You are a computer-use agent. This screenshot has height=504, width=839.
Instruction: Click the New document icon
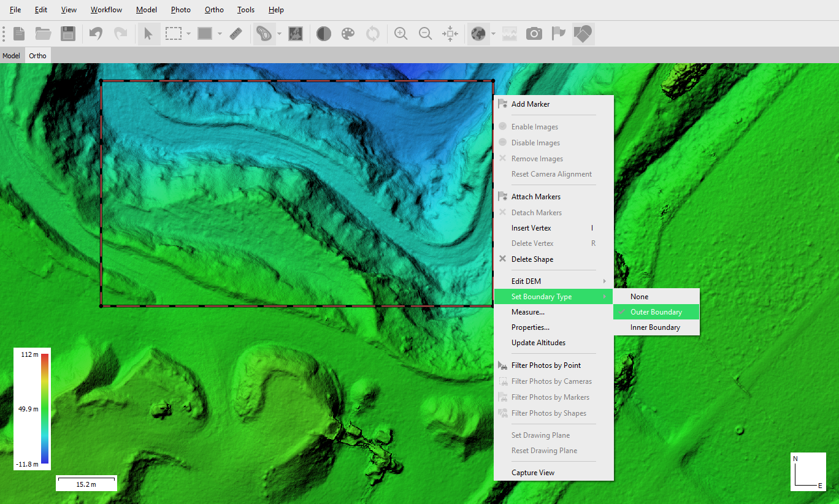pyautogui.click(x=20, y=34)
